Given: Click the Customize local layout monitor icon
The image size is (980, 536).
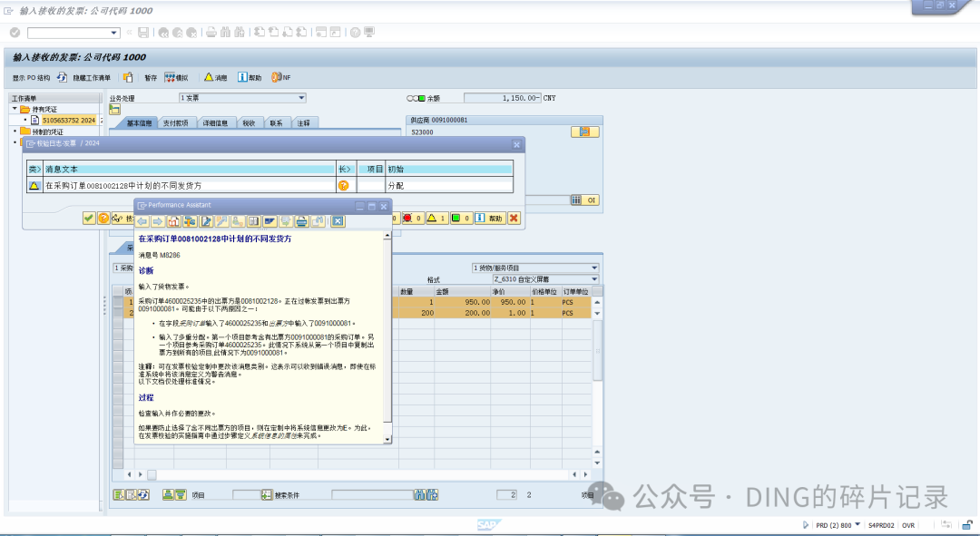Looking at the screenshot, I should 369,33.
